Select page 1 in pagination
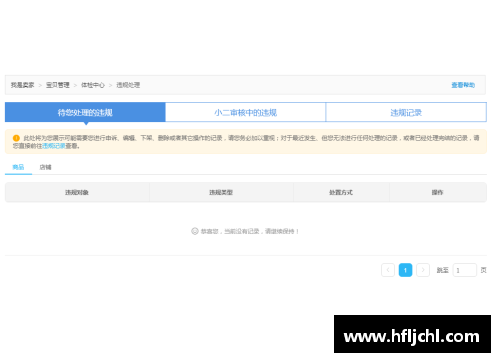The height and width of the screenshot is (362, 500). click(405, 270)
